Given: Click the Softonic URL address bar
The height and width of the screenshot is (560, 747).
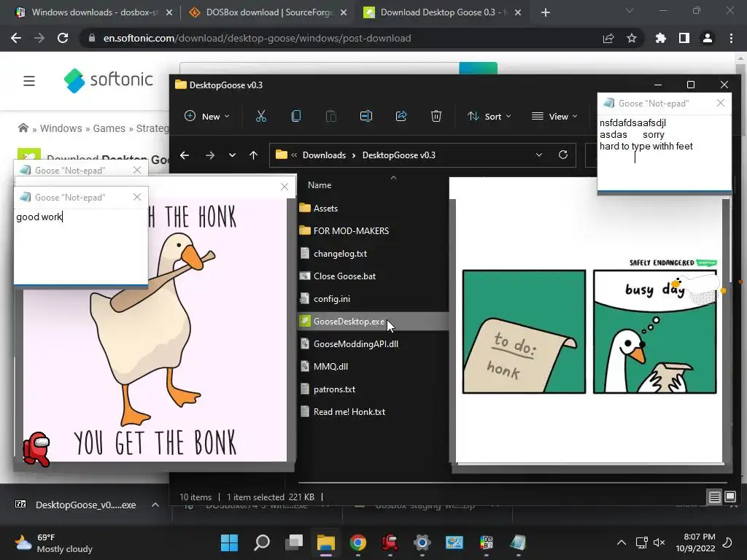Looking at the screenshot, I should tap(257, 38).
